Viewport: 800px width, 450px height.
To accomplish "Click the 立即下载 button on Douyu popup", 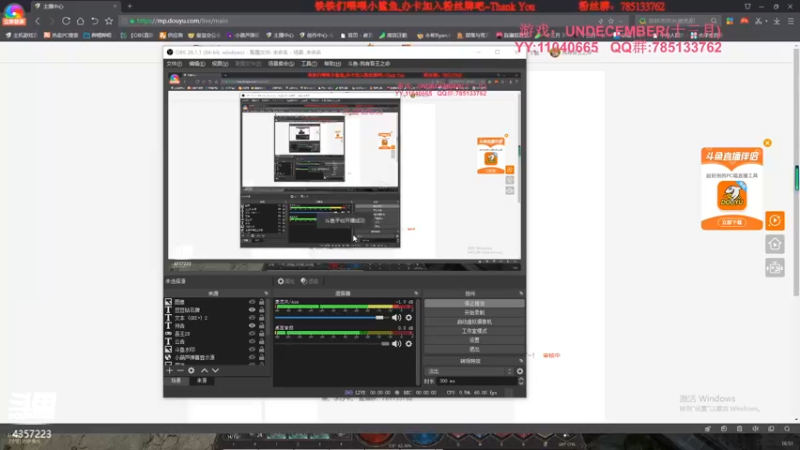I will click(x=732, y=222).
